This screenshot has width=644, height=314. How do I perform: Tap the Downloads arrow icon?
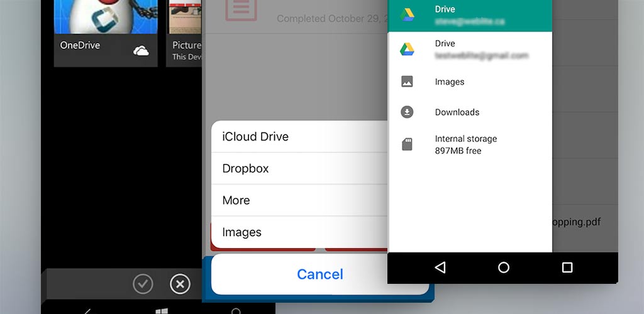pos(407,112)
